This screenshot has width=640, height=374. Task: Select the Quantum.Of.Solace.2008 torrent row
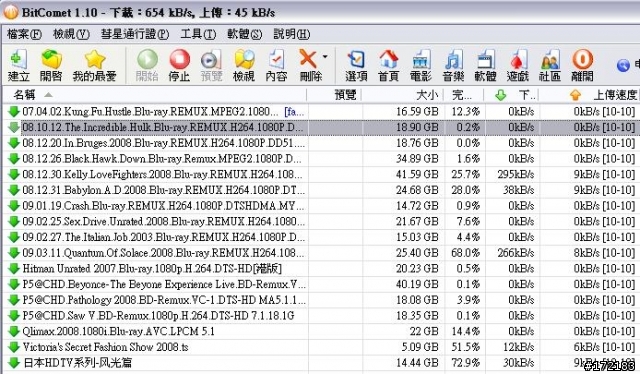pyautogui.click(x=321, y=253)
